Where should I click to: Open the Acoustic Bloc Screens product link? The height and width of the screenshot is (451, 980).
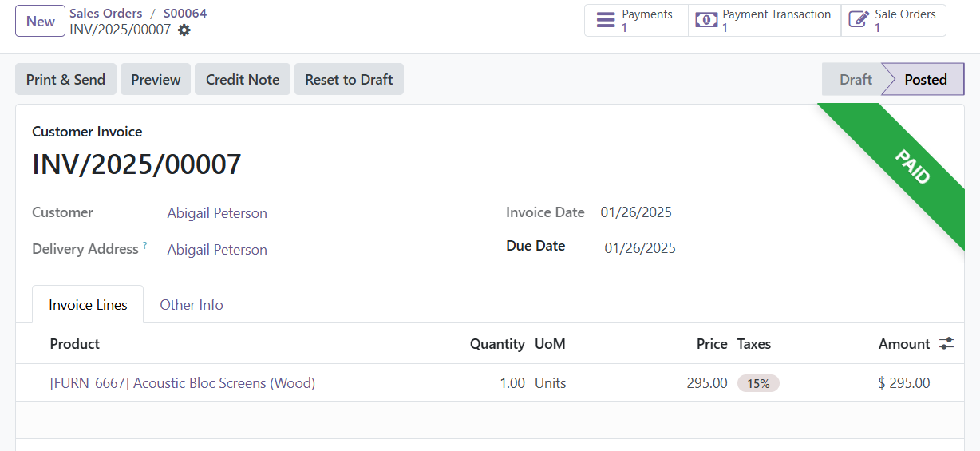183,383
